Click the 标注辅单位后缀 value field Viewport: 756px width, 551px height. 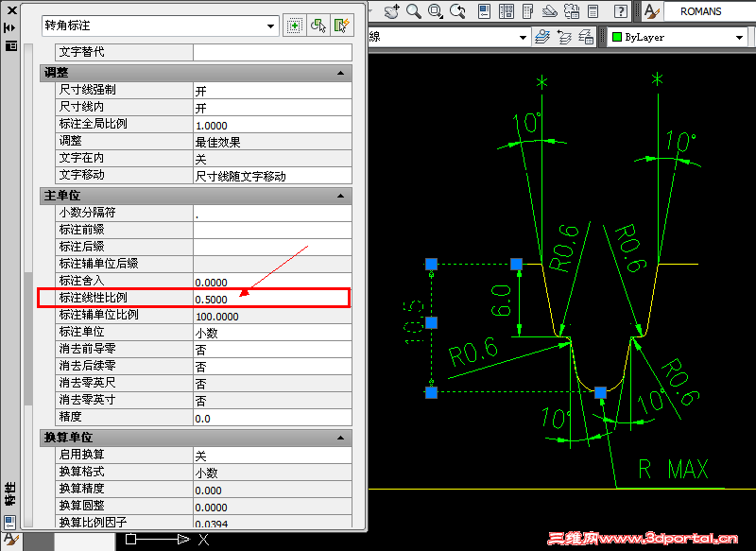coord(272,265)
